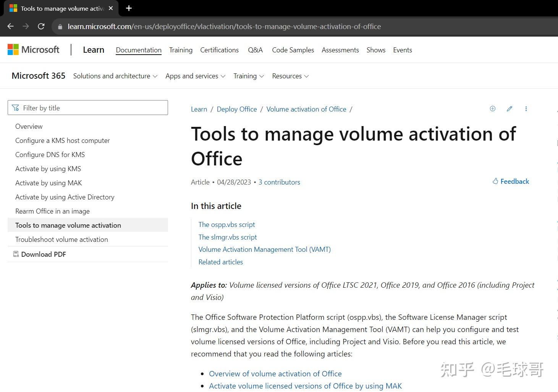Open Activate volume licensed versions using MAK

[306, 386]
